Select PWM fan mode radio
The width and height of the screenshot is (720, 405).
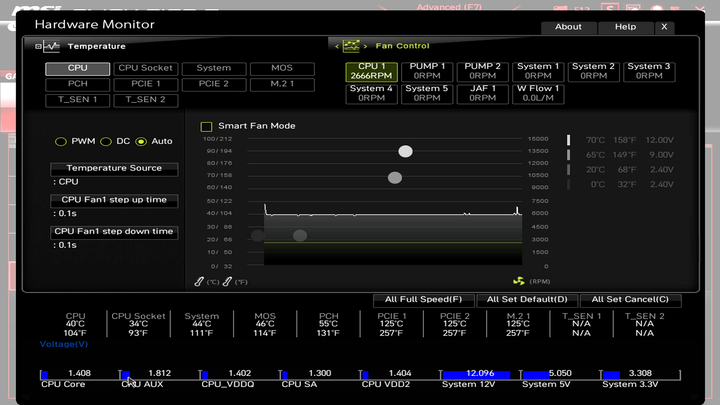[61, 141]
